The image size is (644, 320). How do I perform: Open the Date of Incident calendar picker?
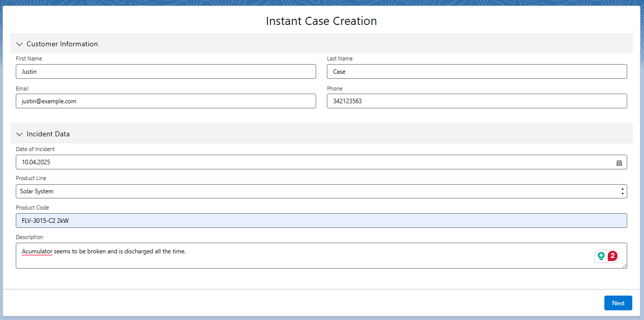[x=619, y=162]
